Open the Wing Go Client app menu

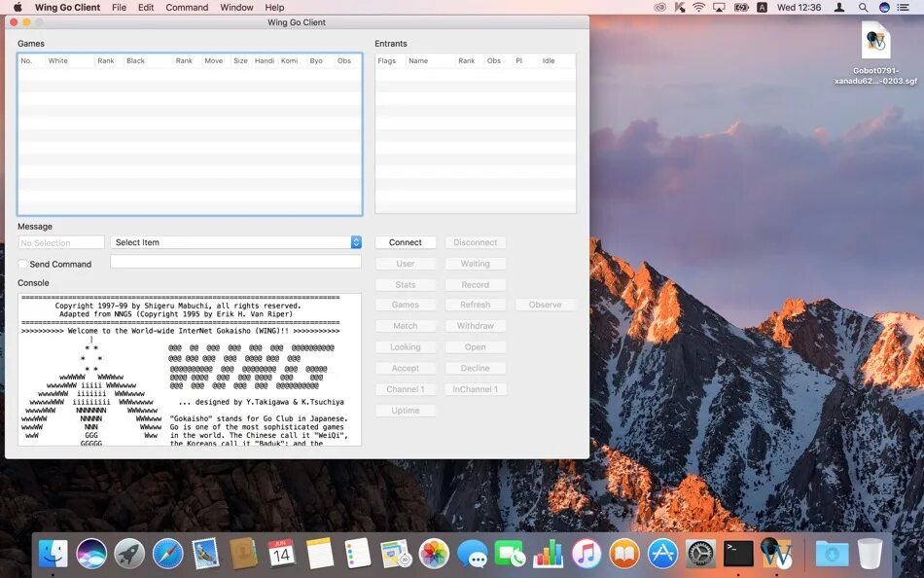[67, 8]
